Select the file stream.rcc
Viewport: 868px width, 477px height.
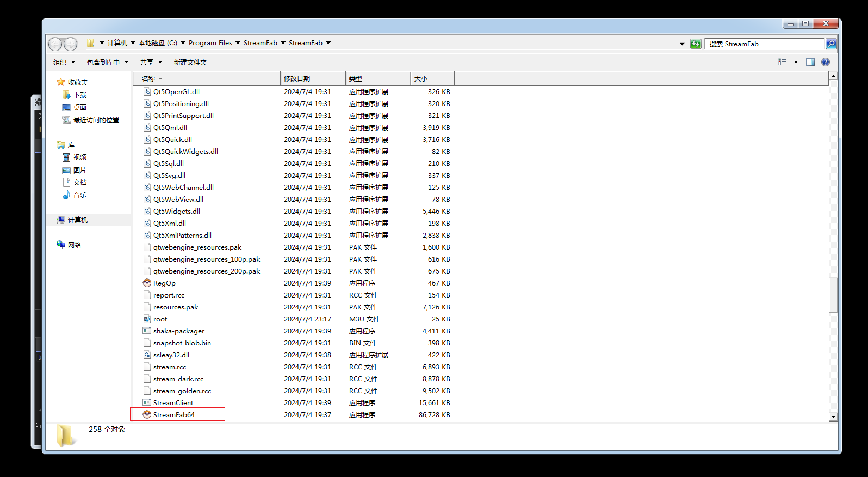(x=170, y=367)
